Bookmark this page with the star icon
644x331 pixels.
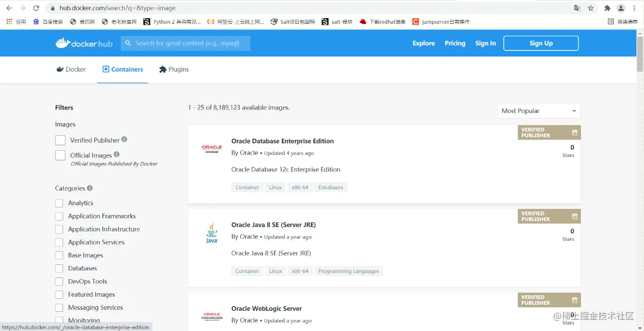point(591,8)
